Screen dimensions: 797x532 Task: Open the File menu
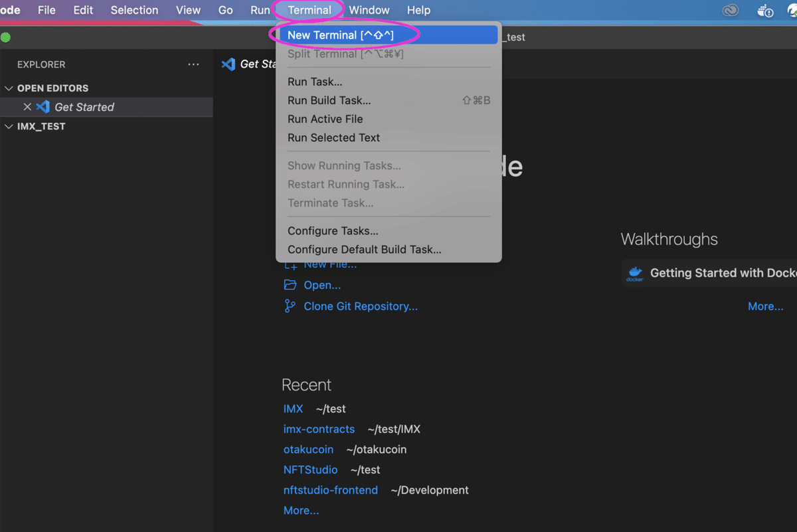[46, 10]
